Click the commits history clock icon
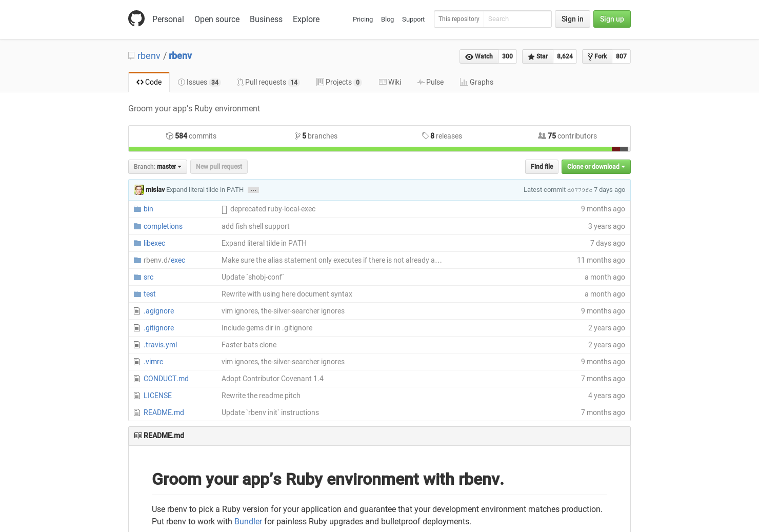Image resolution: width=759 pixels, height=532 pixels. click(x=169, y=136)
